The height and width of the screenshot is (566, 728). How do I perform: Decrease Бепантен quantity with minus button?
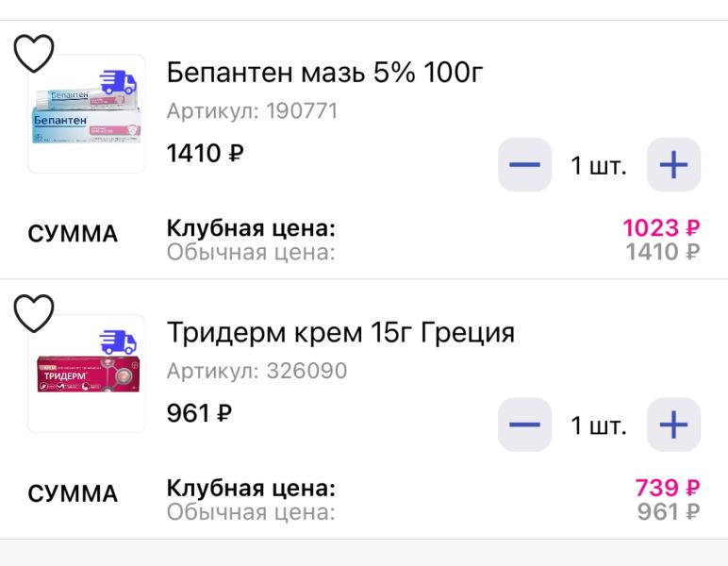click(x=524, y=164)
